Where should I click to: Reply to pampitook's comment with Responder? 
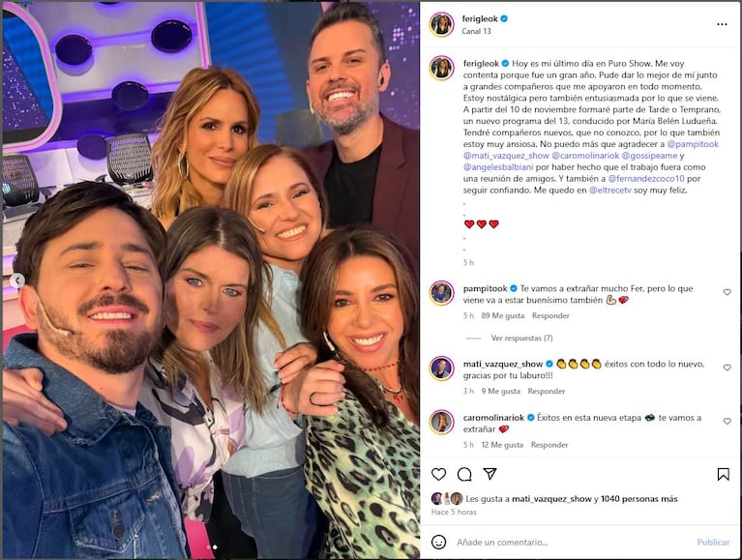tap(550, 315)
